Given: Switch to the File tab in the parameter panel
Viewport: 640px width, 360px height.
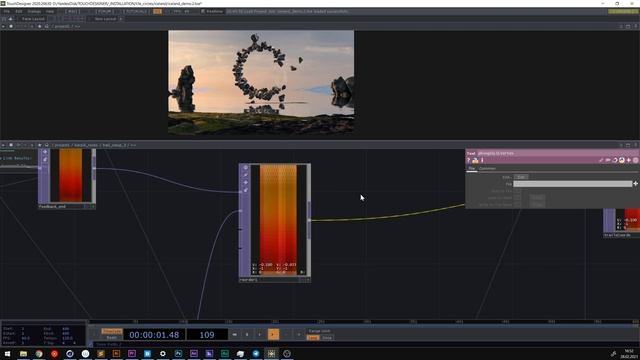Looking at the screenshot, I should [x=471, y=168].
